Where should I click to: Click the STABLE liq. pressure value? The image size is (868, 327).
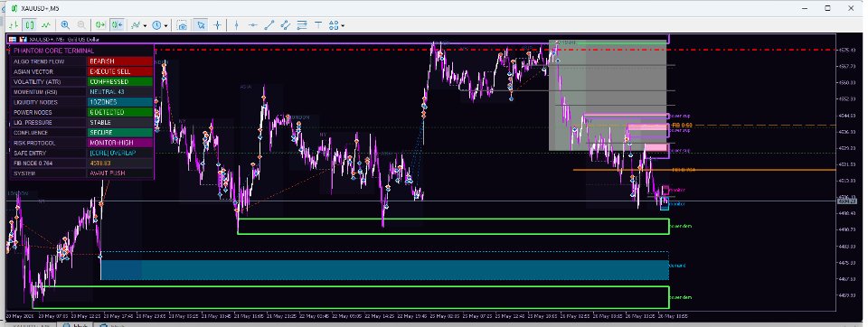point(120,122)
